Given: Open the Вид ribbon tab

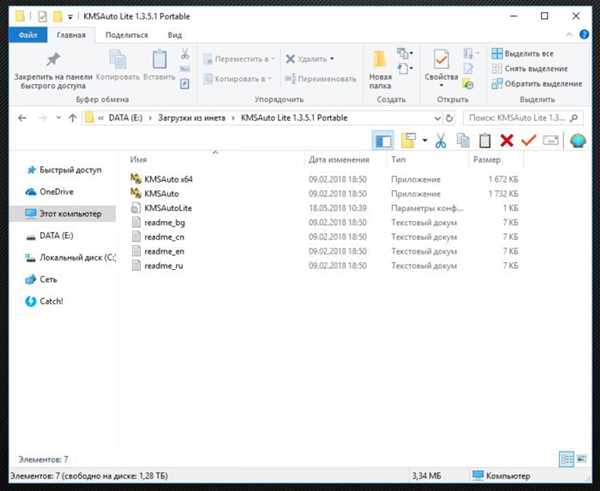Looking at the screenshot, I should click(174, 35).
